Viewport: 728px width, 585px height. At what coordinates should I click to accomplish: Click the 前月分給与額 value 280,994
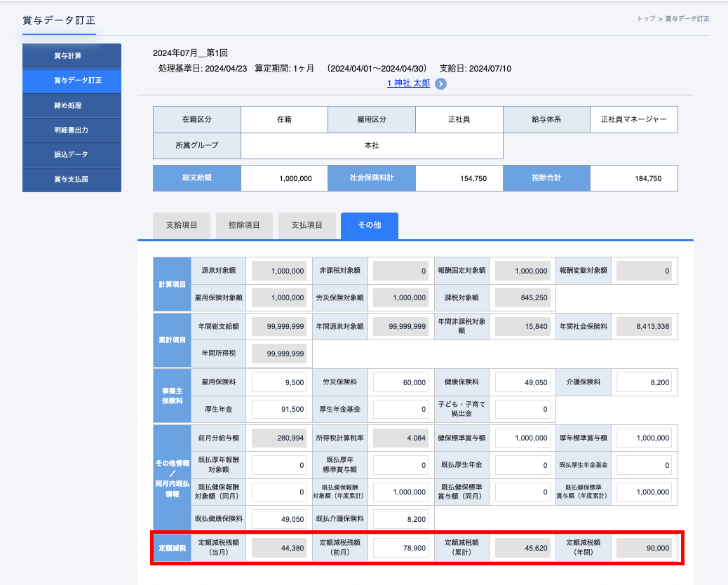click(279, 438)
